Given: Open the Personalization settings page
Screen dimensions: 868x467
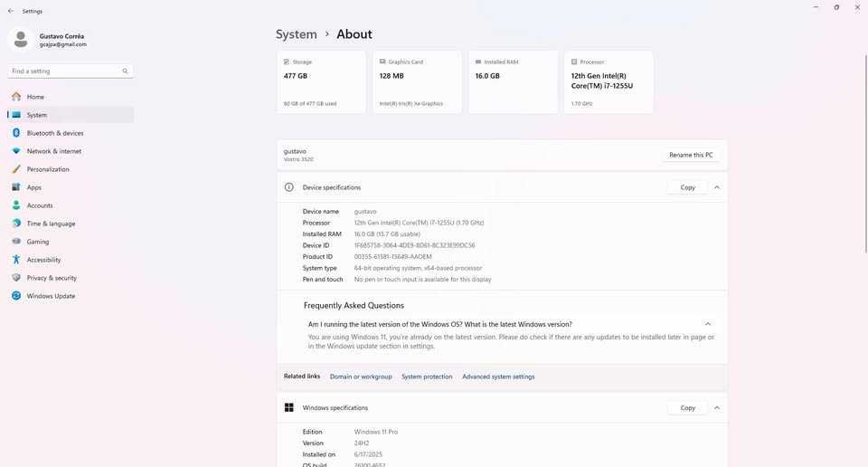Looking at the screenshot, I should tap(71, 169).
